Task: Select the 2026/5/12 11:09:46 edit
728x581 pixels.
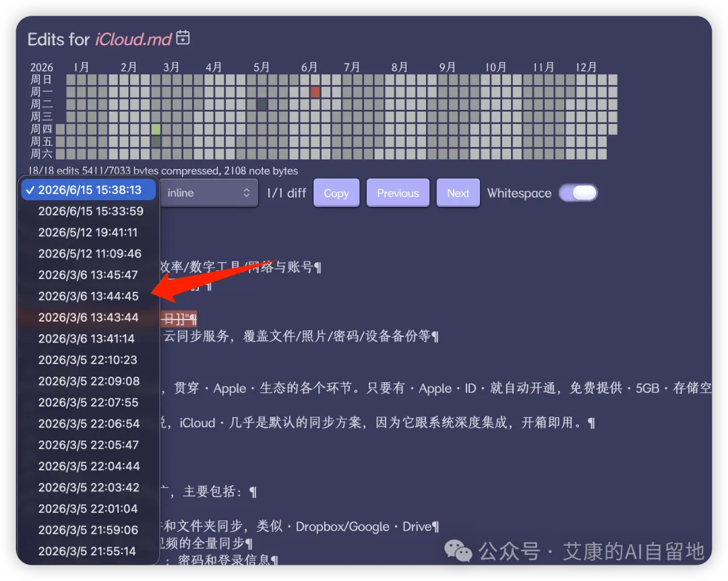Action: (x=88, y=253)
